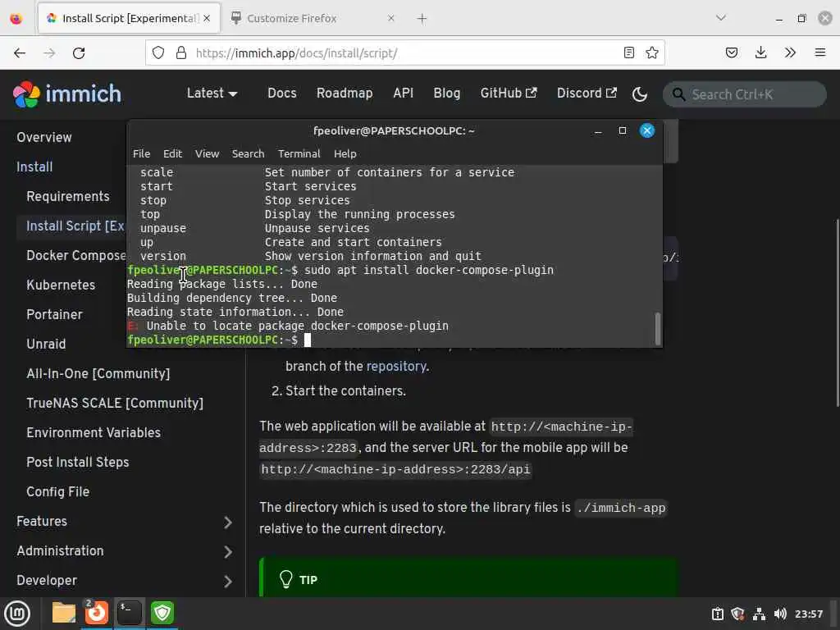Toggle dark mode moon icon
This screenshot has width=840, height=630.
point(640,94)
